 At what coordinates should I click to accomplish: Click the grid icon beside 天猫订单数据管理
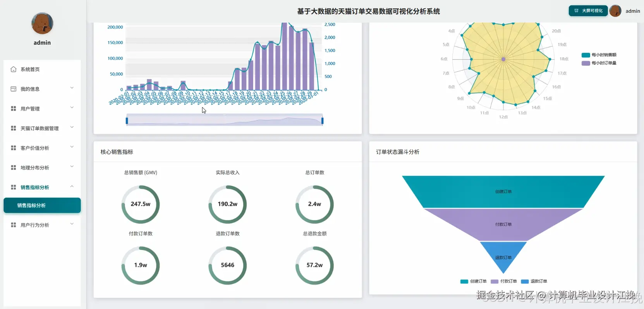tap(14, 128)
